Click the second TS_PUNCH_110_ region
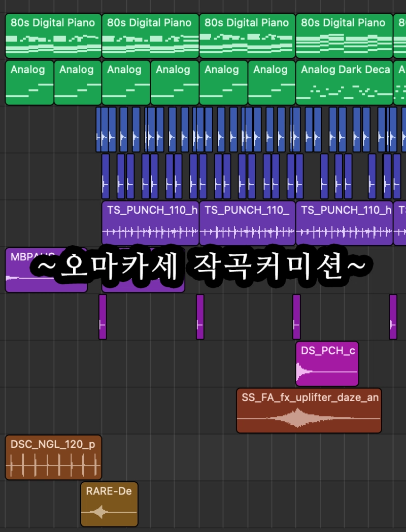Screen dimensions: 406x532 247,224
